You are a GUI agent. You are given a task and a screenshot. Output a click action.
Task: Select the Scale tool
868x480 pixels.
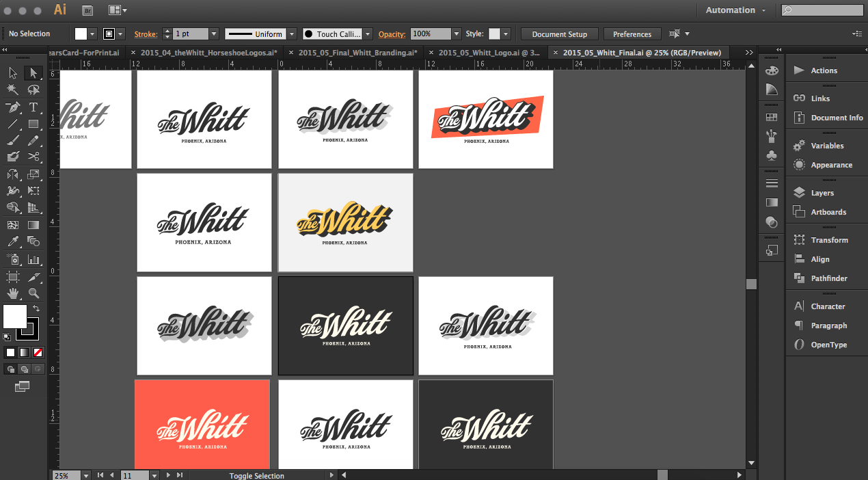pyautogui.click(x=33, y=174)
